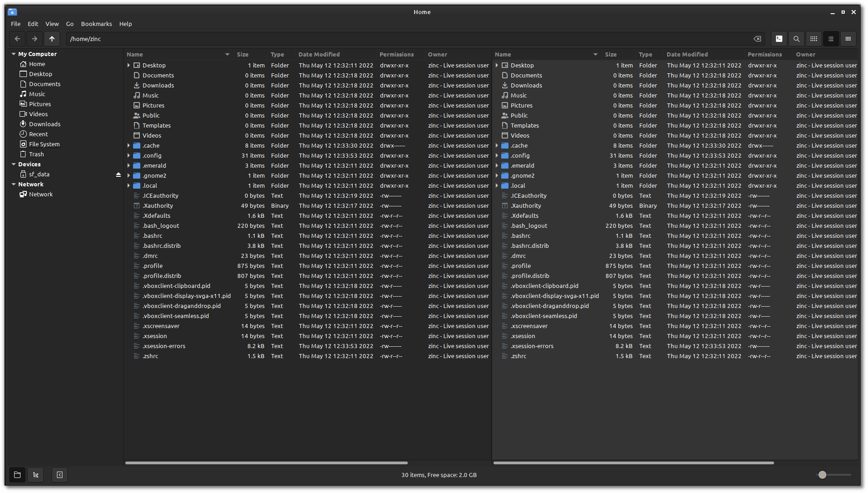The image size is (868, 493).
Task: Click the Videos icon in sidebar
Action: [x=23, y=114]
